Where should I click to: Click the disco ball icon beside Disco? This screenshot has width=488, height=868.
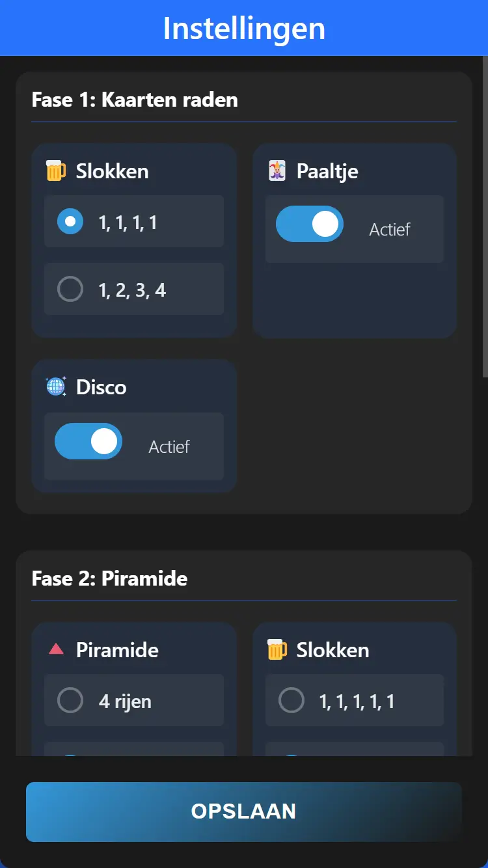pos(56,387)
